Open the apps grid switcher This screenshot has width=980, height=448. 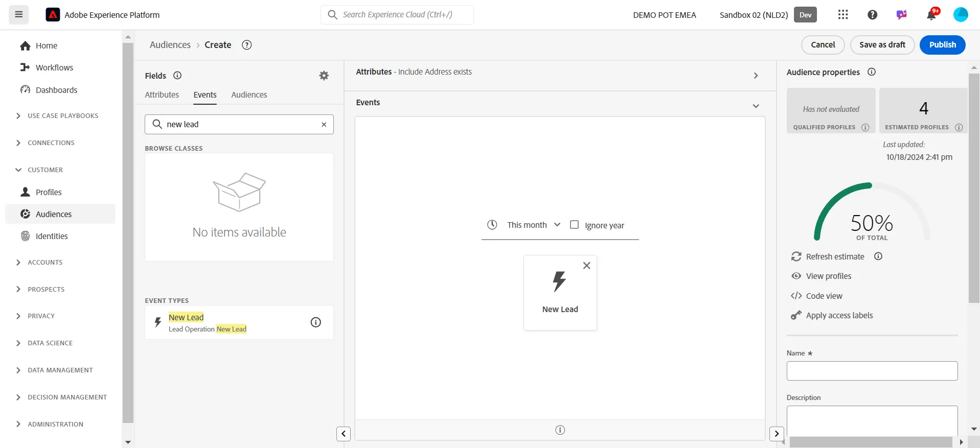click(843, 15)
